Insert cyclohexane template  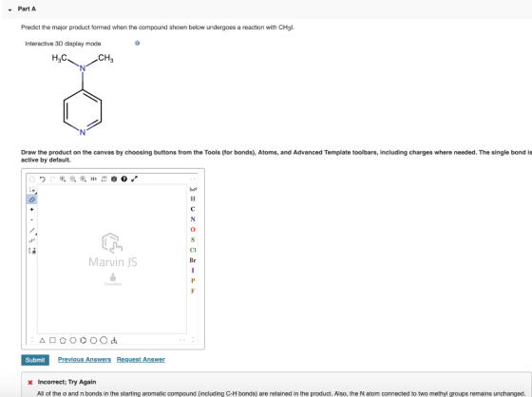click(72, 340)
